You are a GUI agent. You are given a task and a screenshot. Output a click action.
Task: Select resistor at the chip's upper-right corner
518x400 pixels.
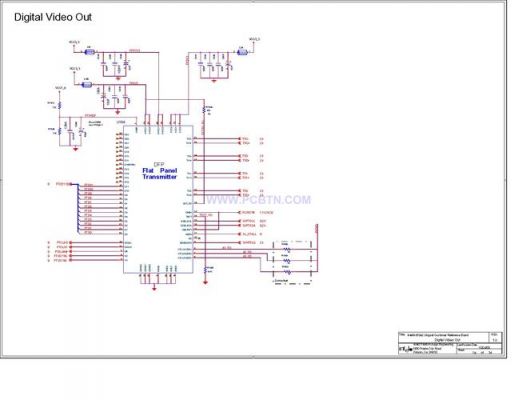tap(204, 109)
